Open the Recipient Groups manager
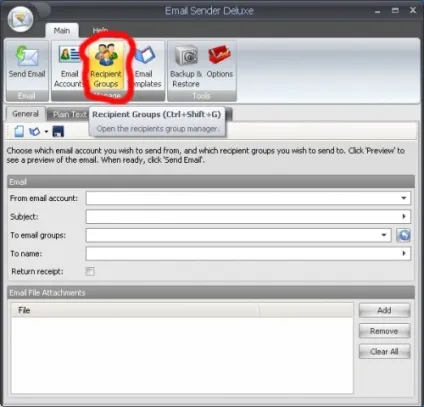Screen dimensions: 424x407 pos(106,65)
